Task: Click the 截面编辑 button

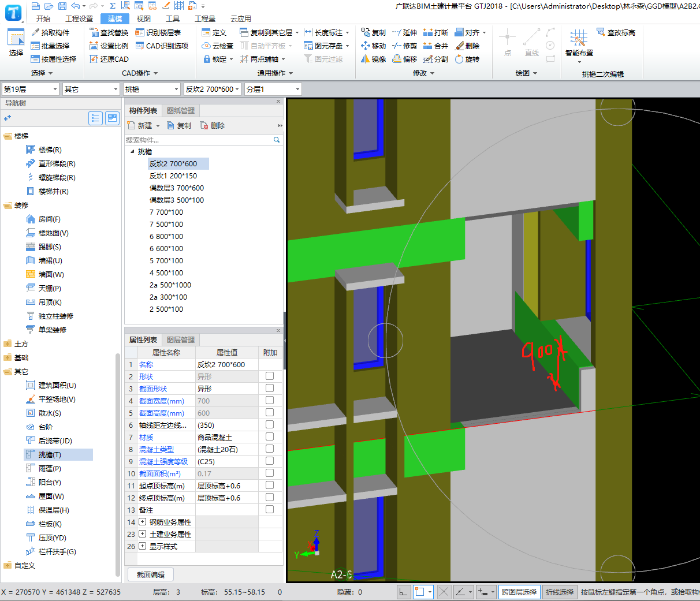Action: pos(151,574)
